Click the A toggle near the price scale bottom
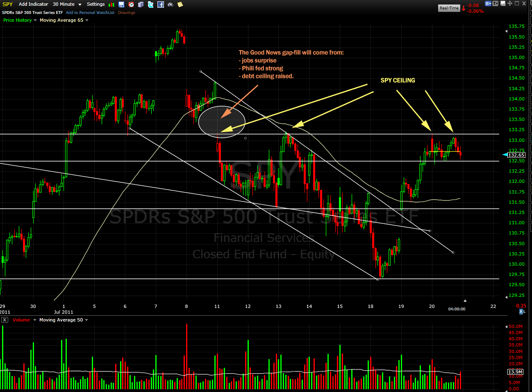 click(x=521, y=312)
